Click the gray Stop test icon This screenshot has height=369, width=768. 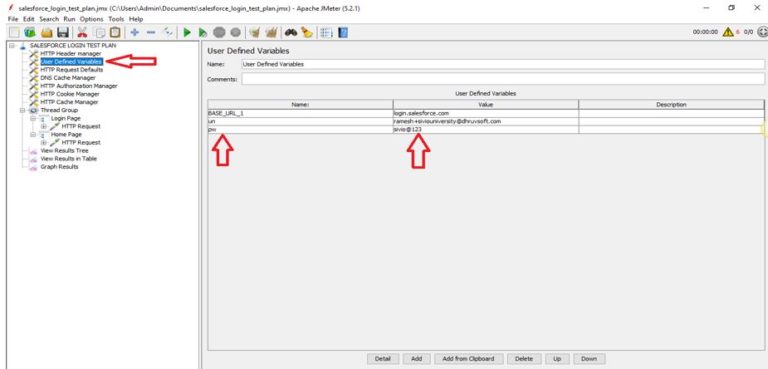[x=219, y=32]
